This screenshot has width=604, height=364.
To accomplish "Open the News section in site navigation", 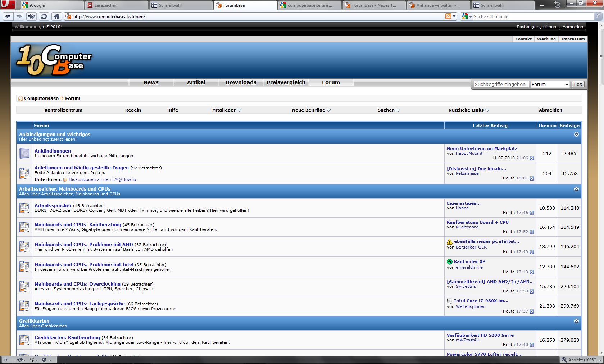I will 151,82.
